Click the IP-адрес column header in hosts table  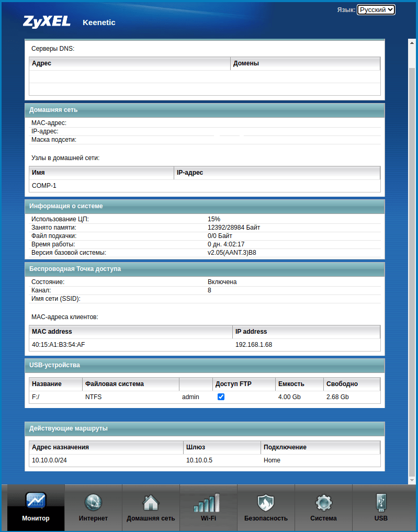(277, 173)
